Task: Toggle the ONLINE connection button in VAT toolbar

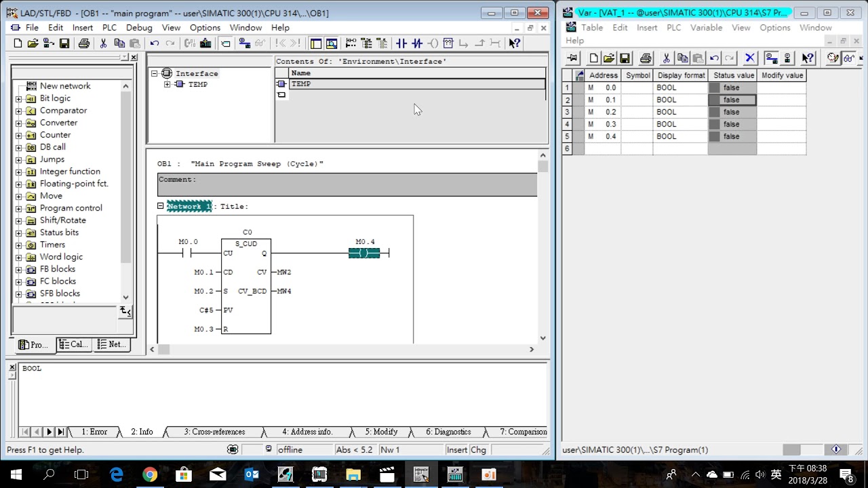Action: [x=771, y=58]
